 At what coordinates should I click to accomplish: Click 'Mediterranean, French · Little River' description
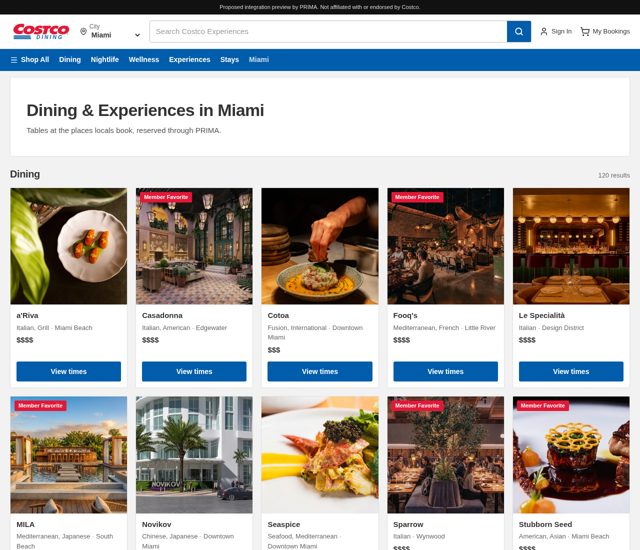point(444,328)
